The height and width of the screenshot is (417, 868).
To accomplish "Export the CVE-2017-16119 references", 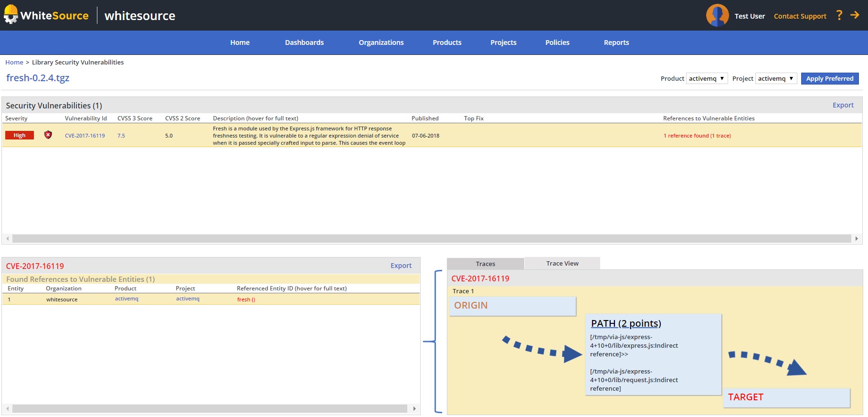I will point(401,266).
